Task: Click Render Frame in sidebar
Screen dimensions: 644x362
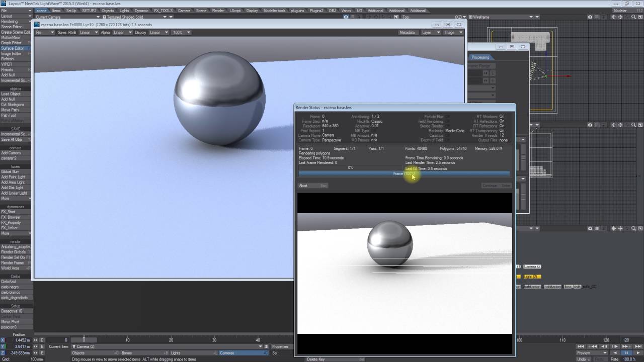Action: 16,263
